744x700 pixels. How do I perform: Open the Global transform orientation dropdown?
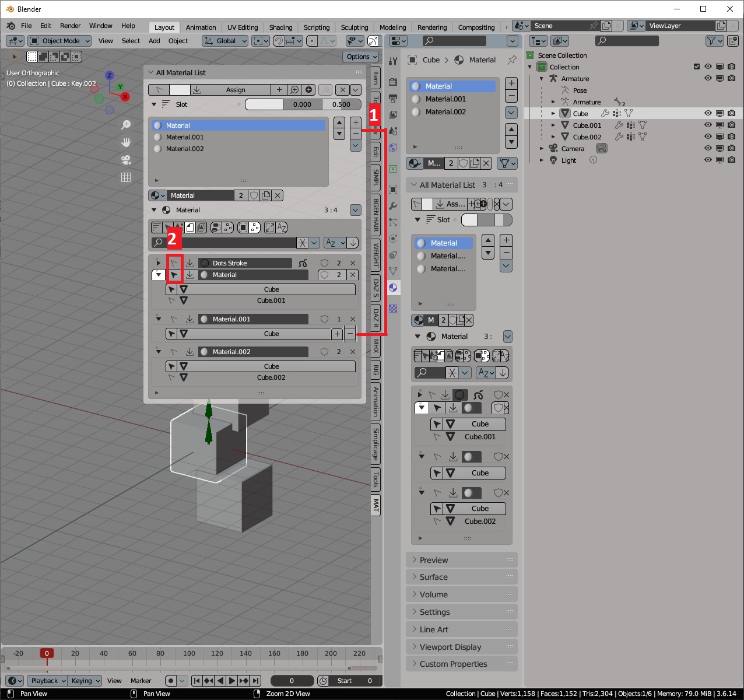click(x=225, y=41)
